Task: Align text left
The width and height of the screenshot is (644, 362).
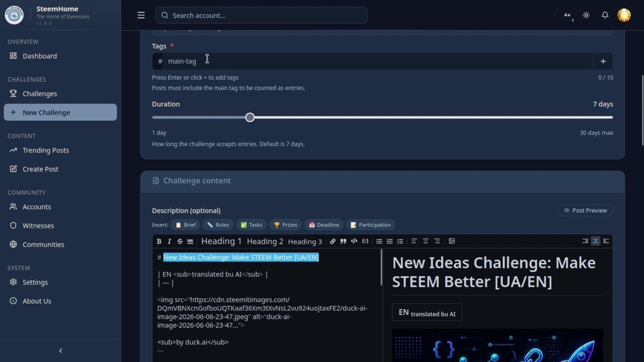Action: tap(414, 241)
